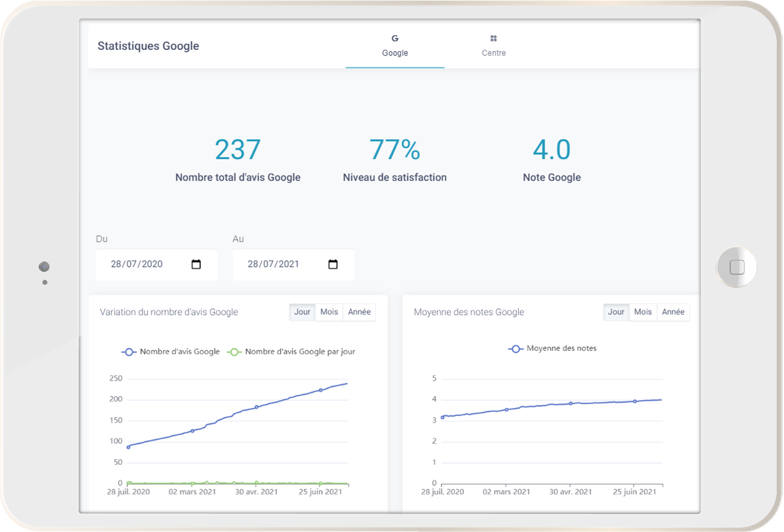Click the Variation du nombre d'avis Google heading
The height and width of the screenshot is (532, 784).
pyautogui.click(x=169, y=312)
